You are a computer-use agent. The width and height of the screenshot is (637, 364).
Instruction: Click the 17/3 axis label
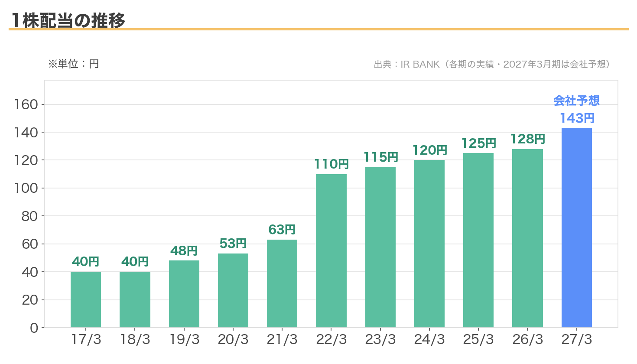pos(86,339)
